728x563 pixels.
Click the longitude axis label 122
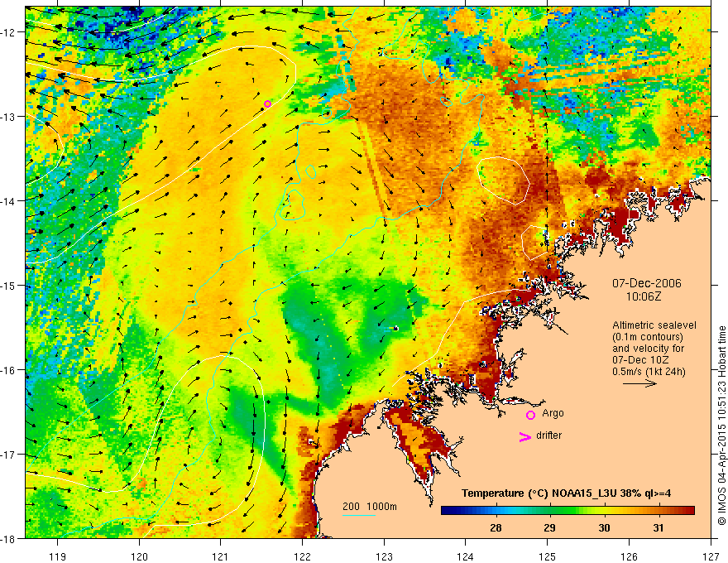coord(302,556)
